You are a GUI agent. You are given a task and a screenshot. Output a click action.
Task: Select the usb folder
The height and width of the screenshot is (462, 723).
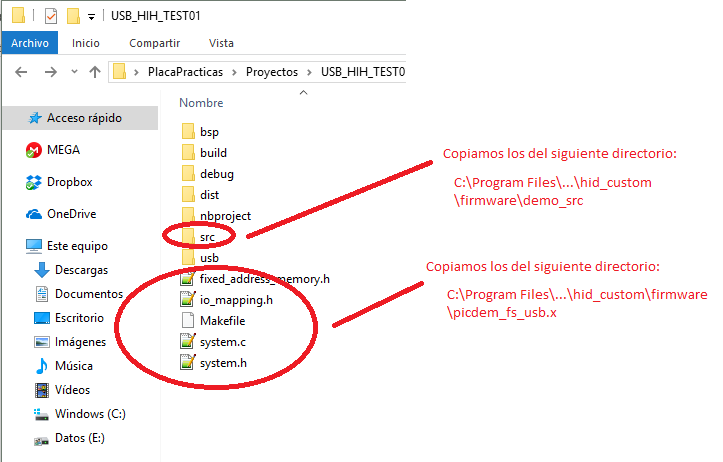(209, 258)
